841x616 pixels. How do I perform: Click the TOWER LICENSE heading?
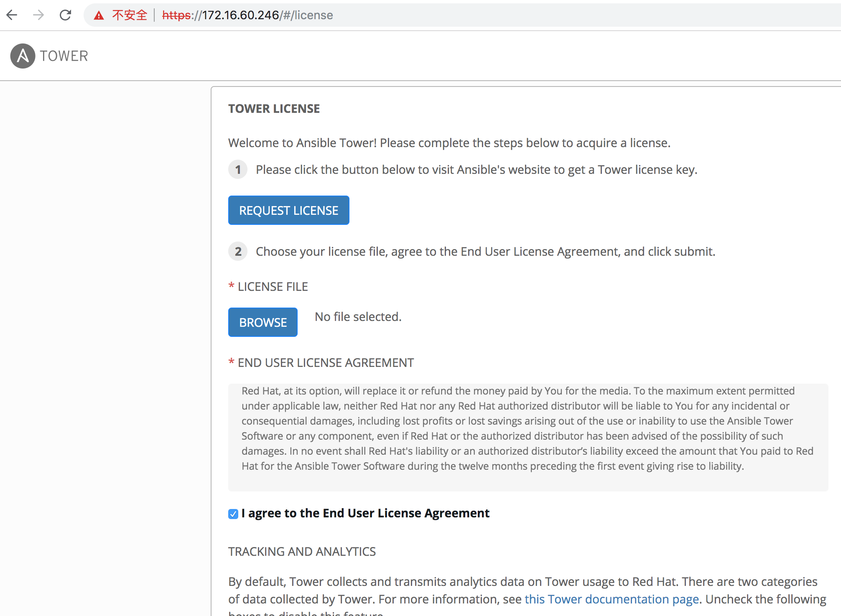[x=274, y=109]
